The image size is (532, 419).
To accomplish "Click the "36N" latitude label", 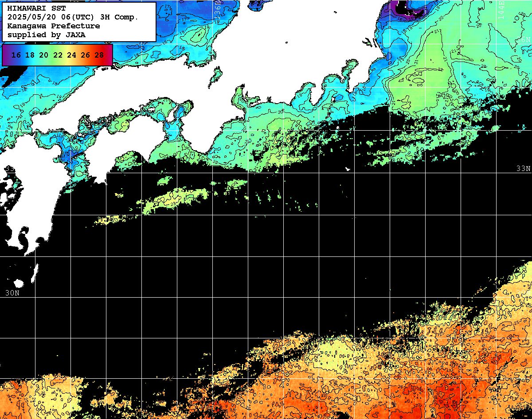I will [x=523, y=39].
